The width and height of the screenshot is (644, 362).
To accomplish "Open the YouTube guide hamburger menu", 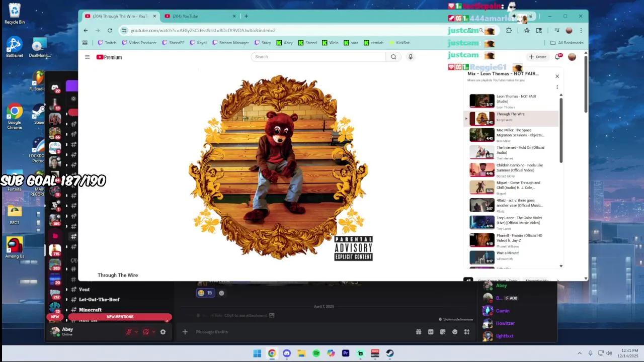I will [87, 57].
